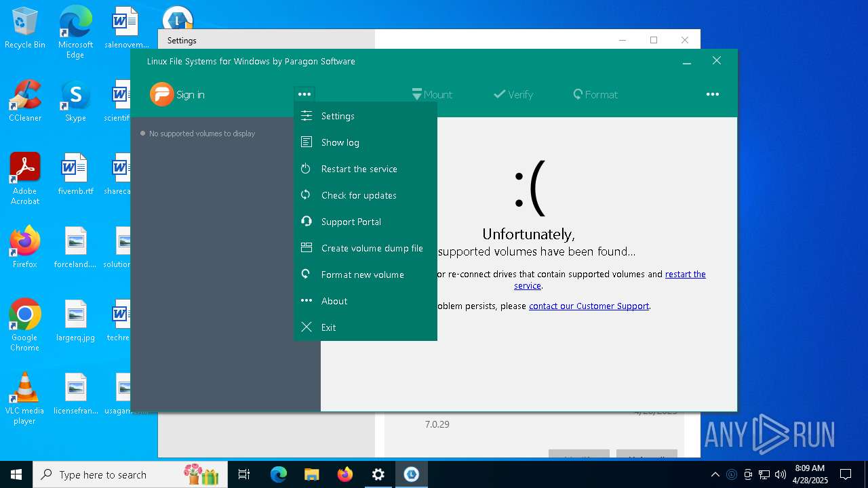The width and height of the screenshot is (868, 488).
Task: Switch to Linux File Systems taskbar icon
Action: pyautogui.click(x=412, y=474)
